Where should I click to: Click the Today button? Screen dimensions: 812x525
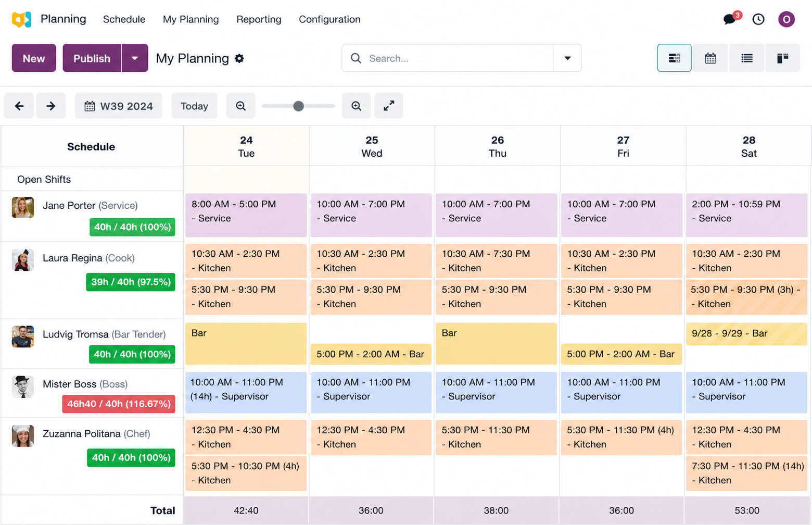194,106
